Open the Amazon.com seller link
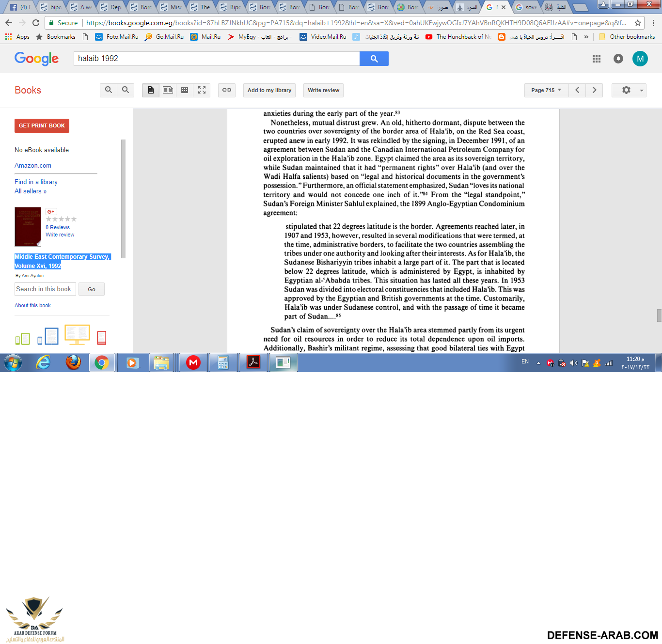This screenshot has width=662, height=644. (x=33, y=166)
